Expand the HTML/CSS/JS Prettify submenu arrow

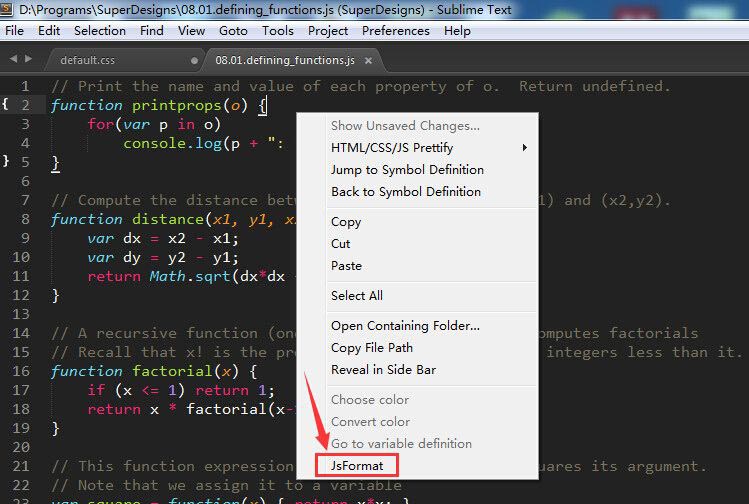(x=524, y=148)
